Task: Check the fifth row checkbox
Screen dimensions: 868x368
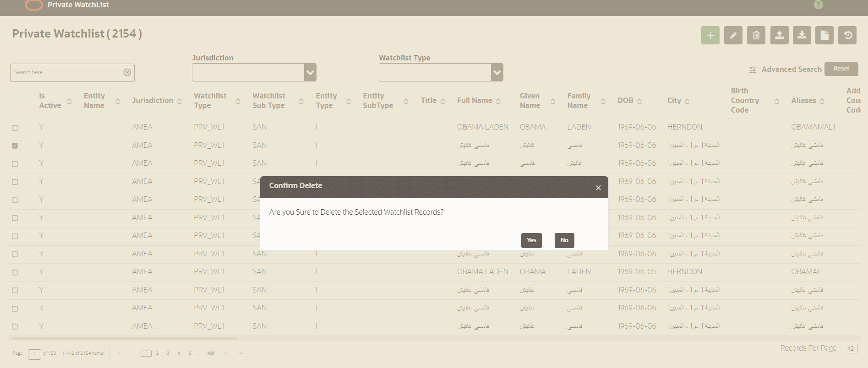Action: tap(15, 200)
